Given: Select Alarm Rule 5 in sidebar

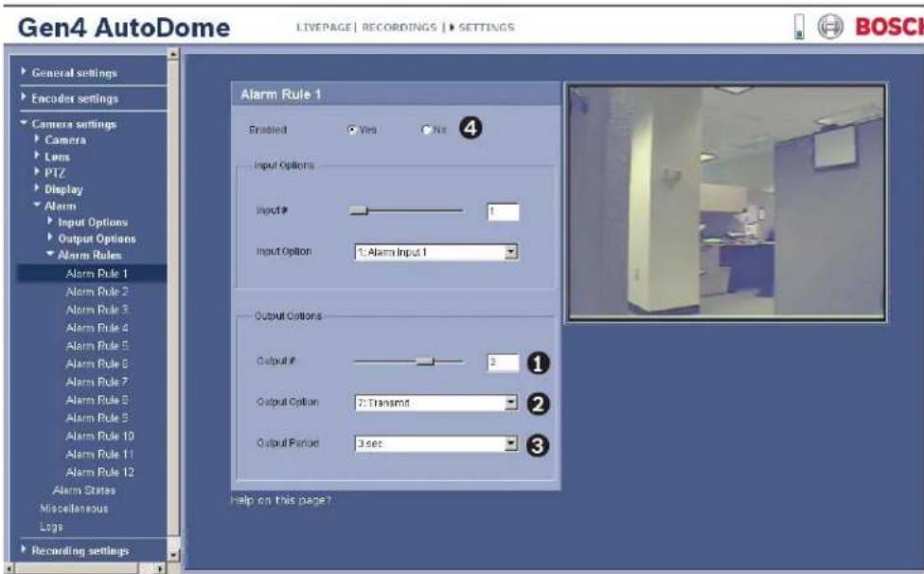Looking at the screenshot, I should [x=97, y=346].
